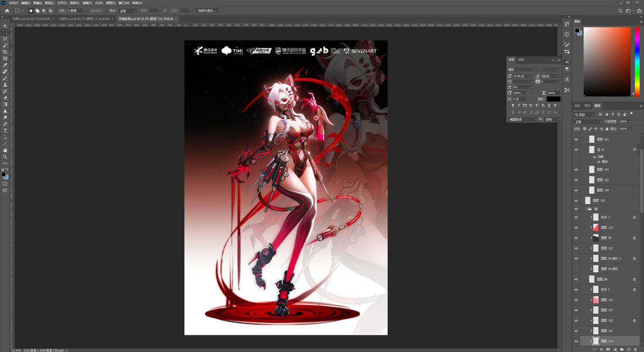Select the Horizontal Type tool
This screenshot has width=644, height=352.
[5, 131]
